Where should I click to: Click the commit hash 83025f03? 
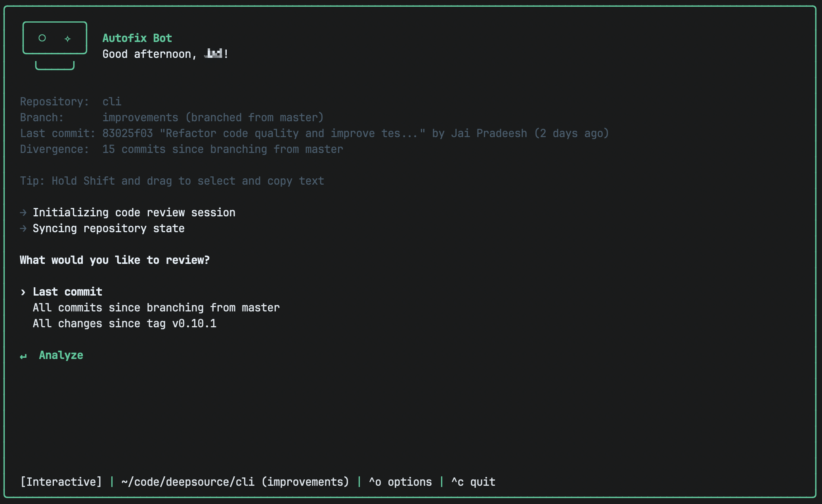(x=128, y=134)
